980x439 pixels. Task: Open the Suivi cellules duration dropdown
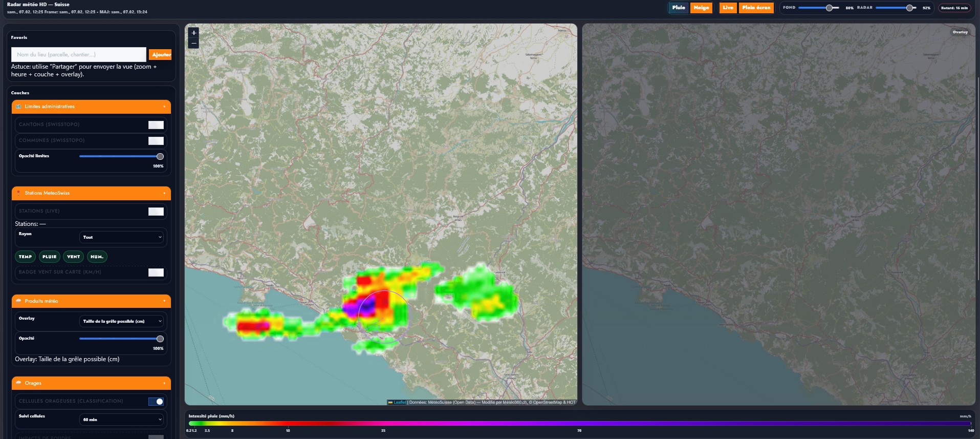pos(122,420)
